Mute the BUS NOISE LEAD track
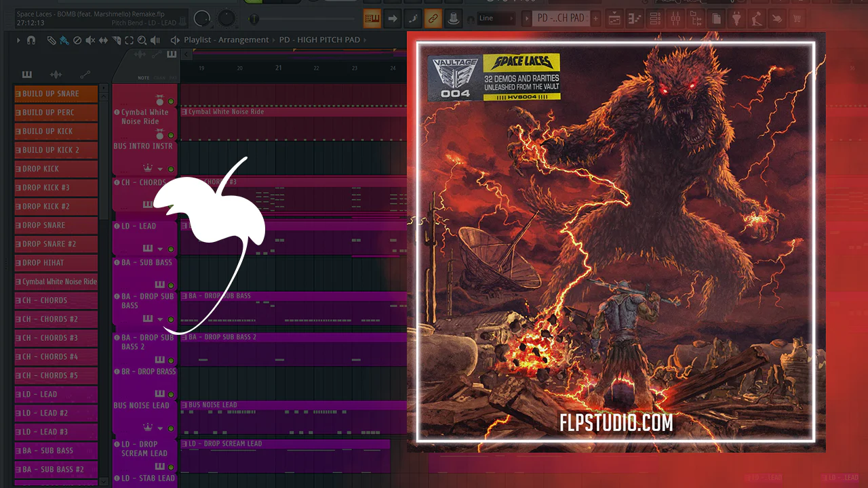Viewport: 868px width, 488px height. click(171, 428)
